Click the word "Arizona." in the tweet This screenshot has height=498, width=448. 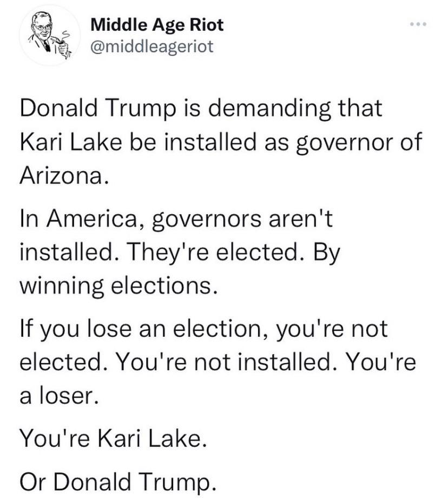pos(64,175)
